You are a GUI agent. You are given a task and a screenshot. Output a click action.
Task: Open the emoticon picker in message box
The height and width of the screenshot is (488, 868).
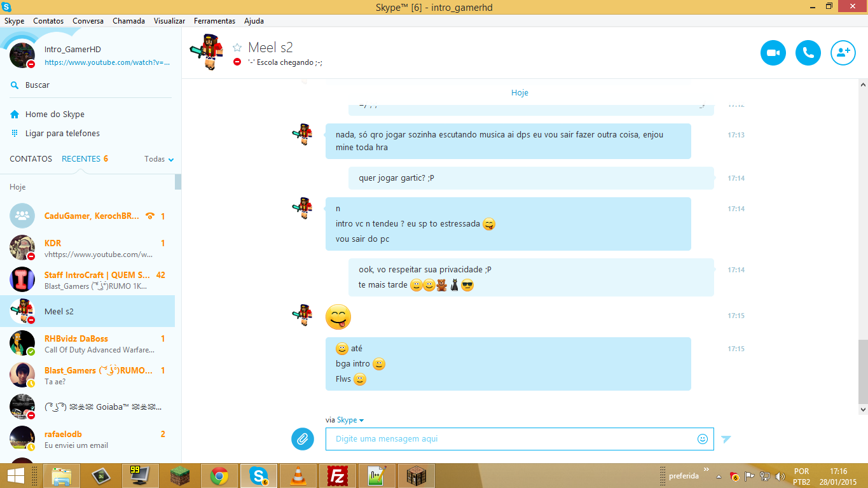[703, 438]
